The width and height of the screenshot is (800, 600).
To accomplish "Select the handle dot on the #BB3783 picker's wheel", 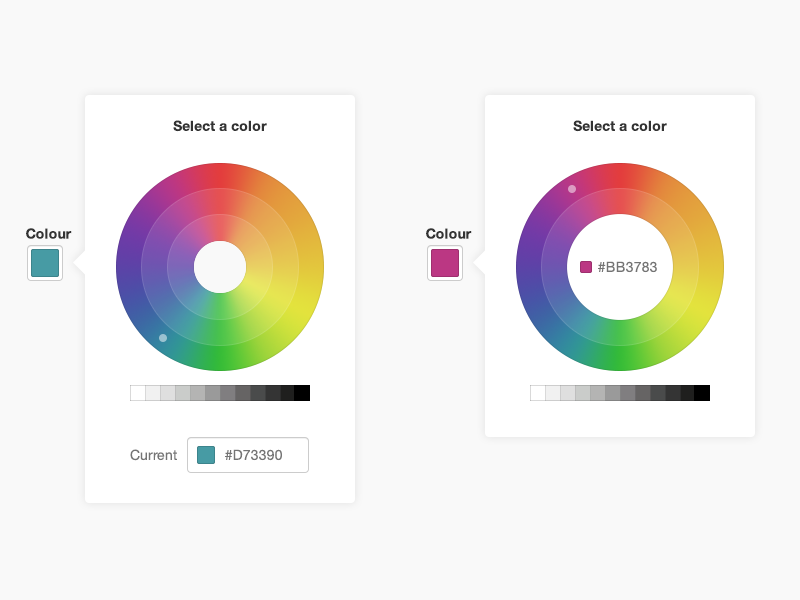I will pyautogui.click(x=572, y=189).
